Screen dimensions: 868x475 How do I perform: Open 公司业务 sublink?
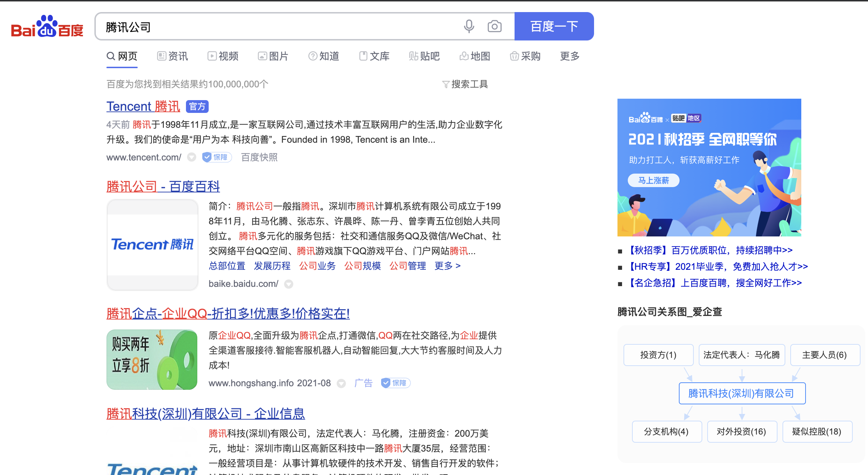click(x=317, y=266)
